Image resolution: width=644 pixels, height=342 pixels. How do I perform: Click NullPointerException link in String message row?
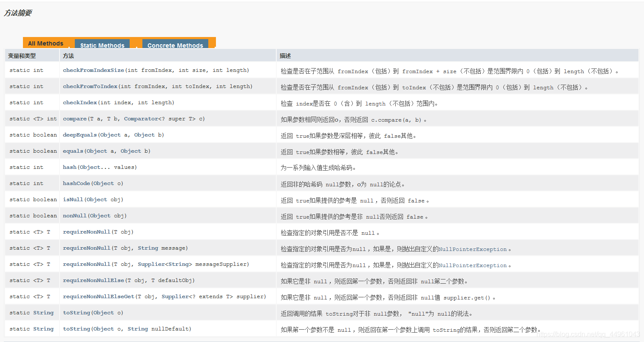point(473,249)
